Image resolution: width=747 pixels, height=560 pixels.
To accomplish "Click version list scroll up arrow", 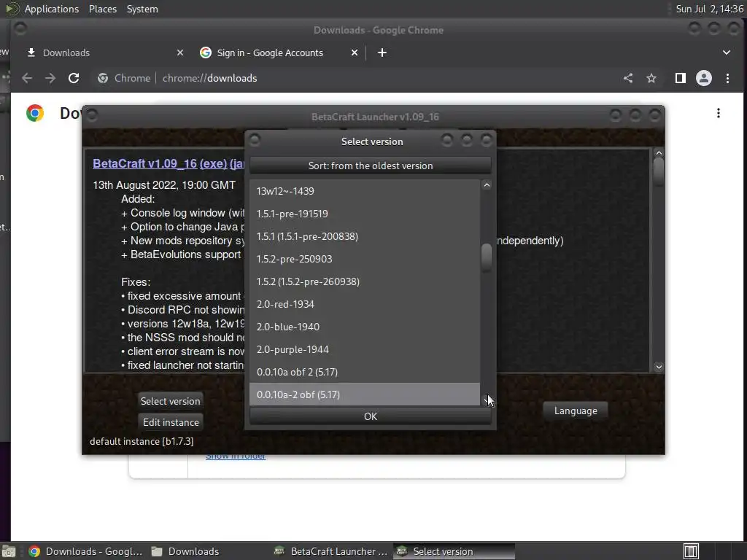I will [x=487, y=185].
